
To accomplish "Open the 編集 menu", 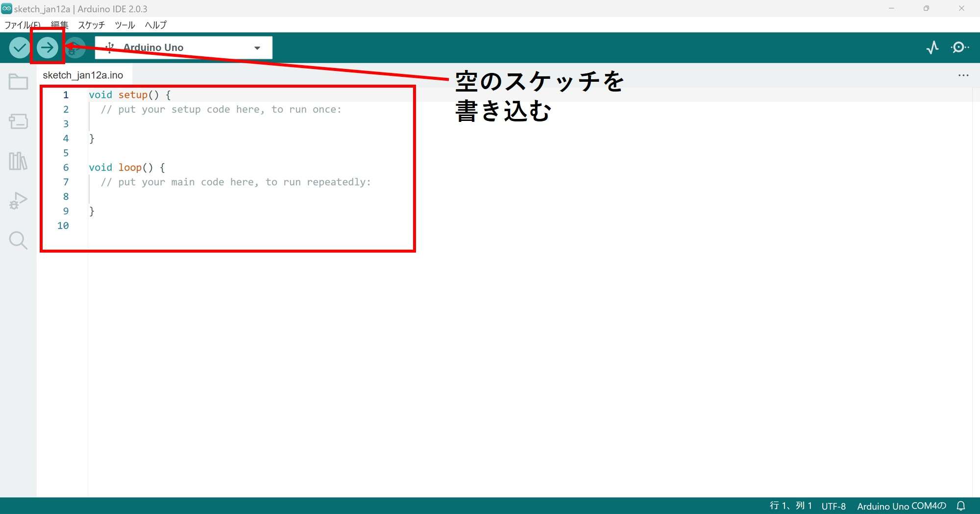I will tap(59, 25).
